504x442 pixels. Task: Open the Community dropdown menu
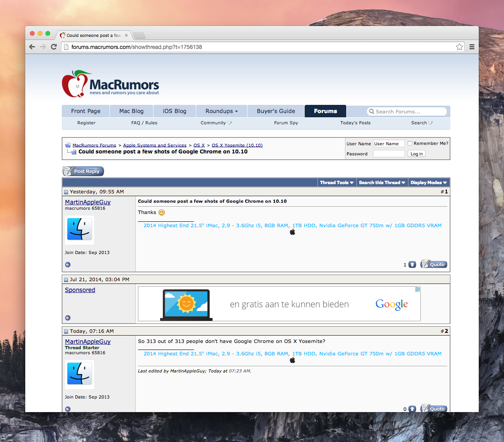click(216, 123)
